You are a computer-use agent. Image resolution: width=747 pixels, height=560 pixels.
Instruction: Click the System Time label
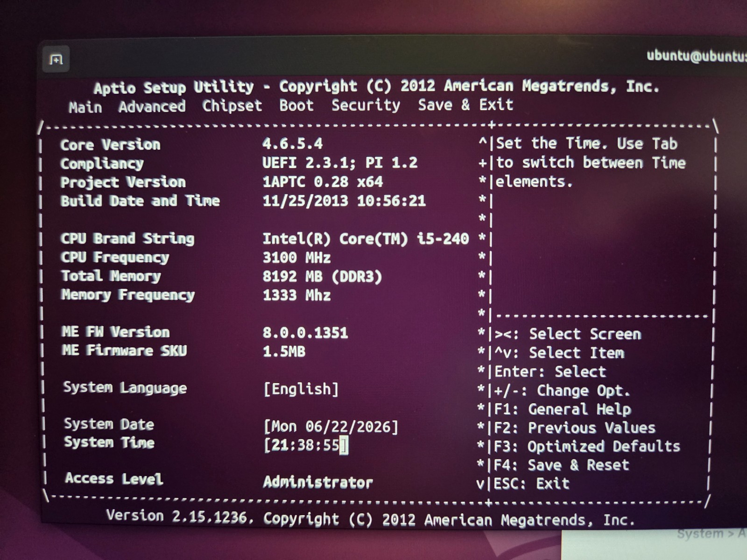(x=109, y=442)
